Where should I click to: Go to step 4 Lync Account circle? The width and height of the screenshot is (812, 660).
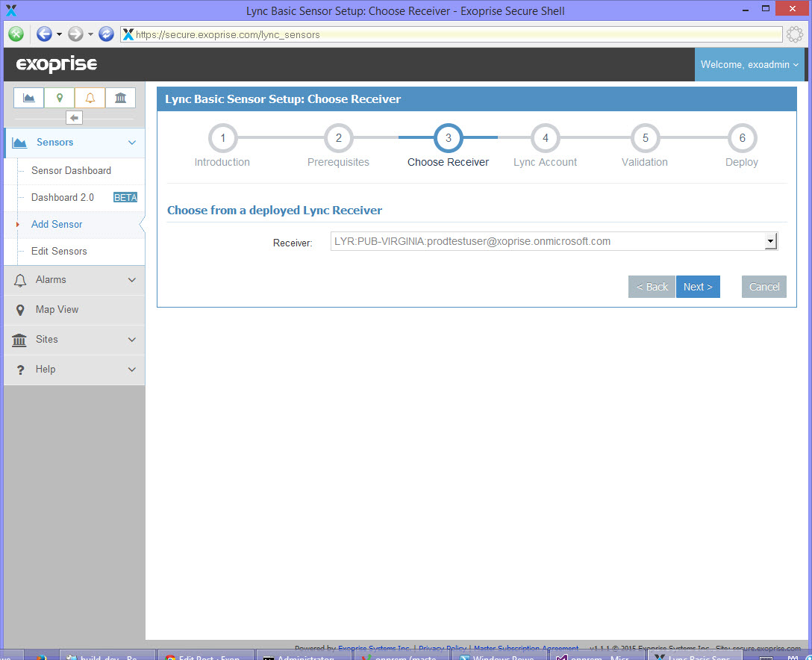coord(546,138)
